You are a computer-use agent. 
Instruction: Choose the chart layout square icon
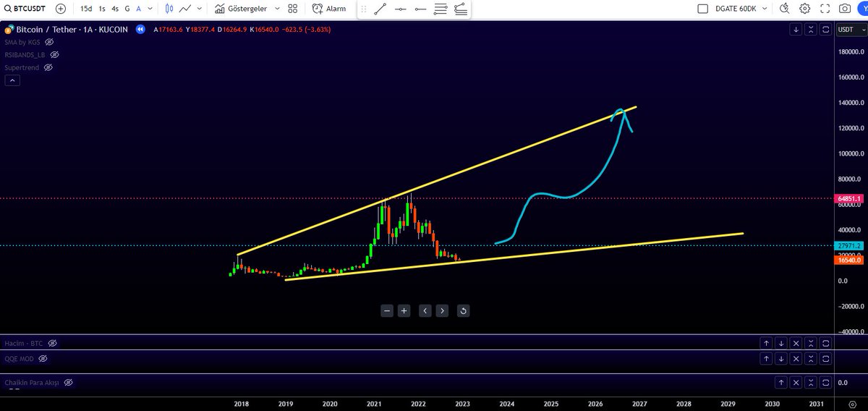[703, 9]
